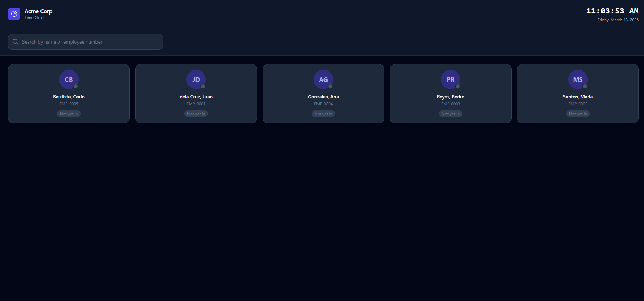Select the JD avatar circle

click(196, 79)
